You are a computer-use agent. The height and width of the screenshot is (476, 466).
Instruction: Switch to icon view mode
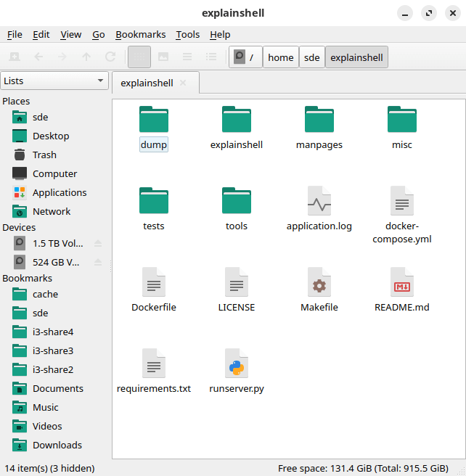(139, 57)
